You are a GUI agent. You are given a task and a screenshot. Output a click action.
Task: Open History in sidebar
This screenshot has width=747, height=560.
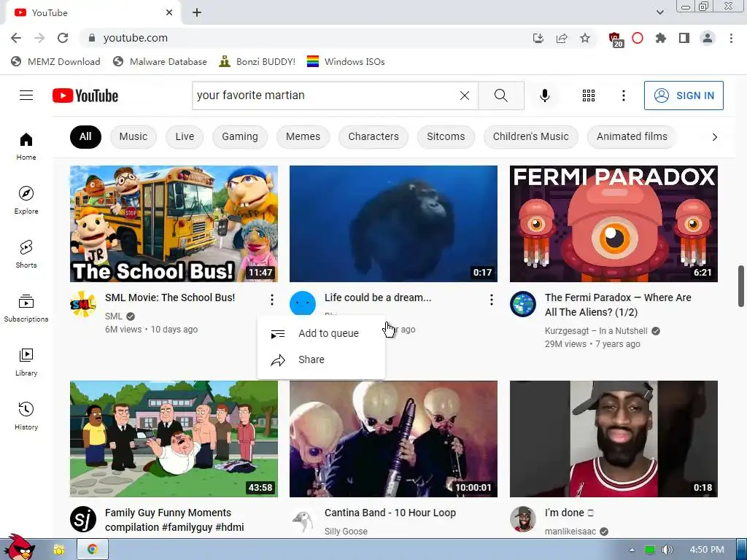[x=26, y=416]
